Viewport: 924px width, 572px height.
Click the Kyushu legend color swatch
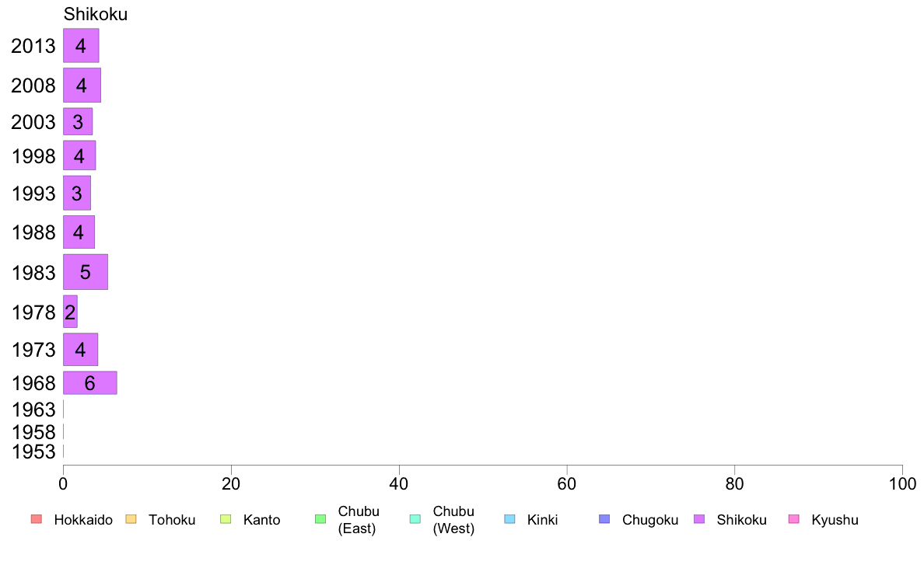coord(794,519)
